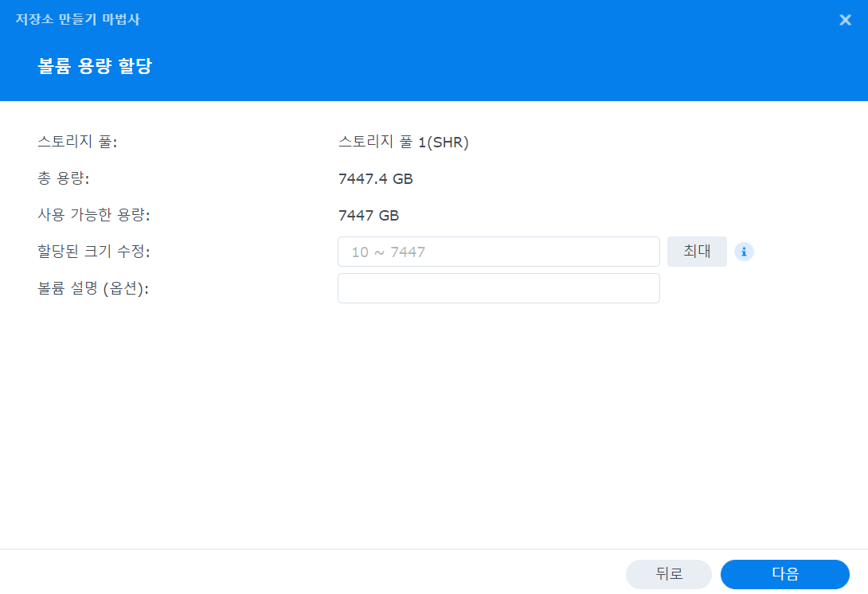Click the 7447.4 GB total capacity value

coord(375,179)
